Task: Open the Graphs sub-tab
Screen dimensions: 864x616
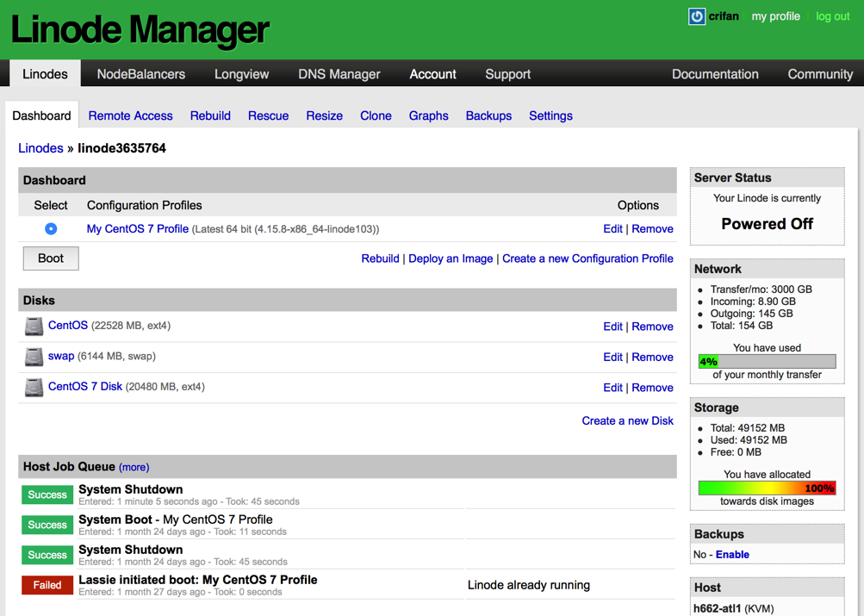Action: coord(429,115)
